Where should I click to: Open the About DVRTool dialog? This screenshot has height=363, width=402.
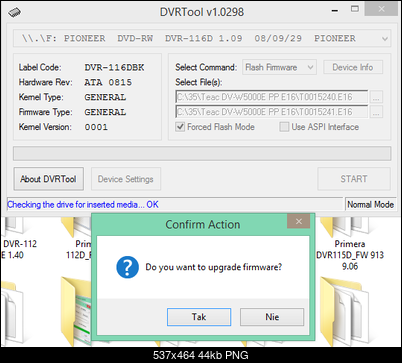tap(49, 179)
